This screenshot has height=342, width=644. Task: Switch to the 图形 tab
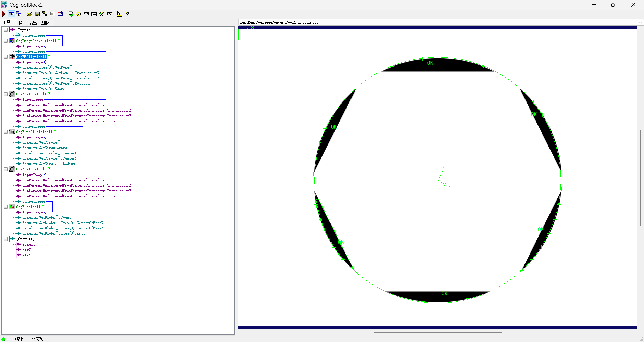click(x=45, y=23)
